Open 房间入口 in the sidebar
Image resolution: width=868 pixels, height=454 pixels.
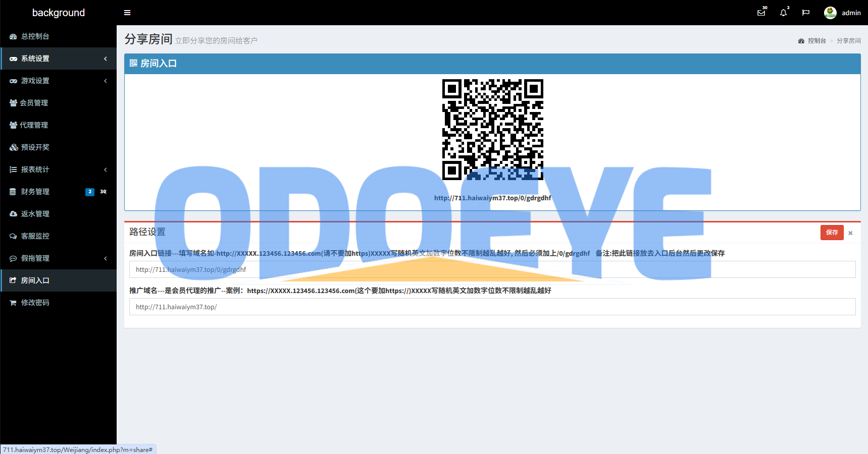pos(59,280)
